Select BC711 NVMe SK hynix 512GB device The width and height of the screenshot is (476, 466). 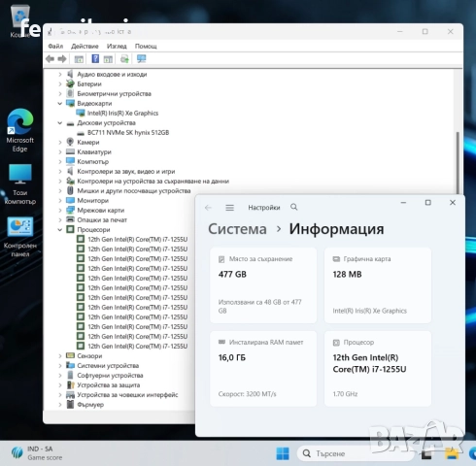pos(128,132)
